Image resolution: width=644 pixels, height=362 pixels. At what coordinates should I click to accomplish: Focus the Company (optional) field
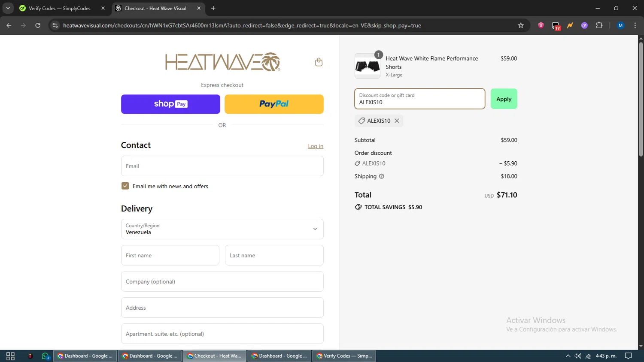tap(222, 281)
